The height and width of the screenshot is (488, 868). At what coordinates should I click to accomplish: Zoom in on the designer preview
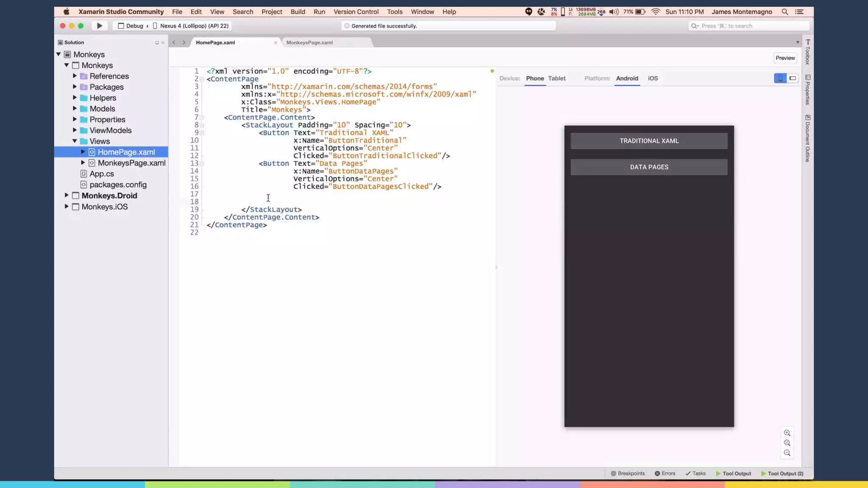click(787, 433)
